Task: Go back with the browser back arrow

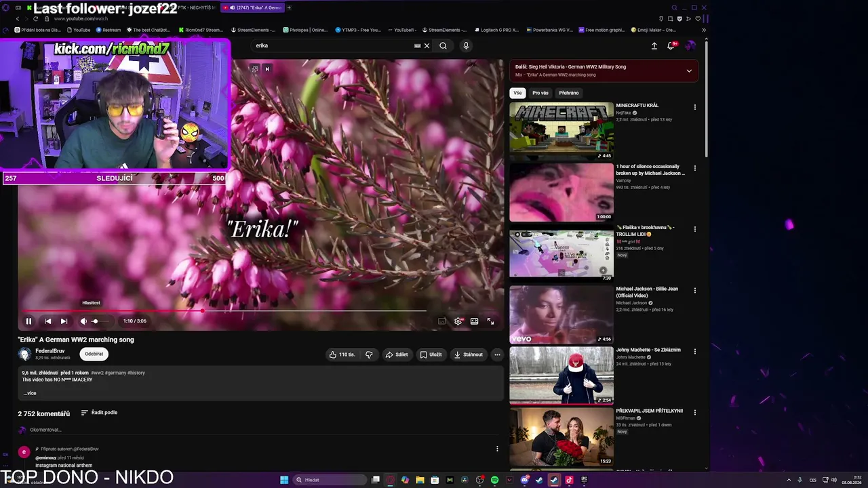Action: click(18, 18)
